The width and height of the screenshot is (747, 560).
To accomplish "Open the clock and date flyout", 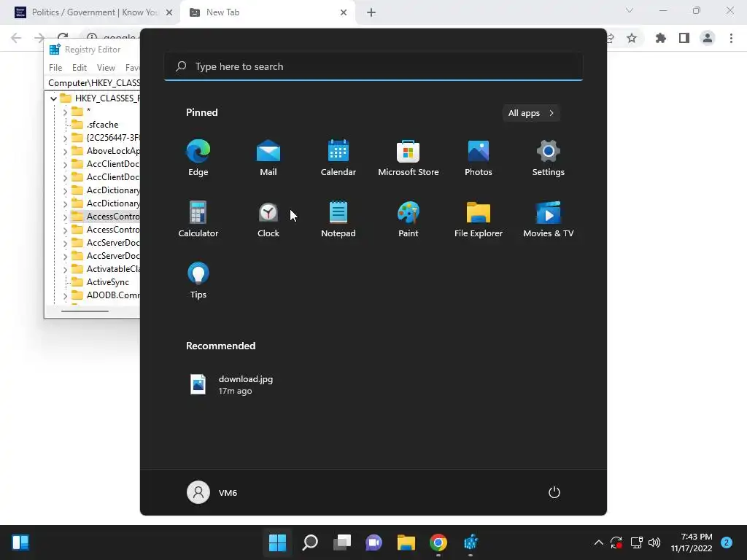I will (x=692, y=542).
